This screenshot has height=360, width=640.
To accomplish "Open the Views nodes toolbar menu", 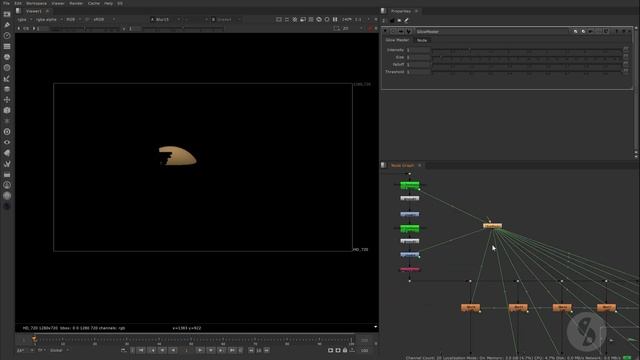I will 7,142.
